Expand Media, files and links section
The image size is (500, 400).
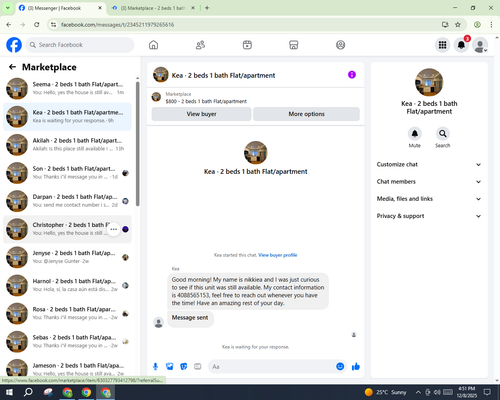point(429,199)
